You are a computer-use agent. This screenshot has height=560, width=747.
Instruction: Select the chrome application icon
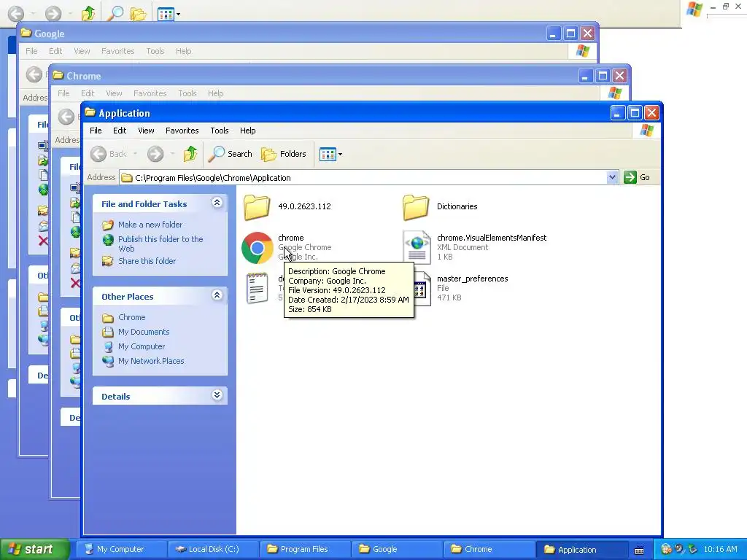pyautogui.click(x=258, y=248)
